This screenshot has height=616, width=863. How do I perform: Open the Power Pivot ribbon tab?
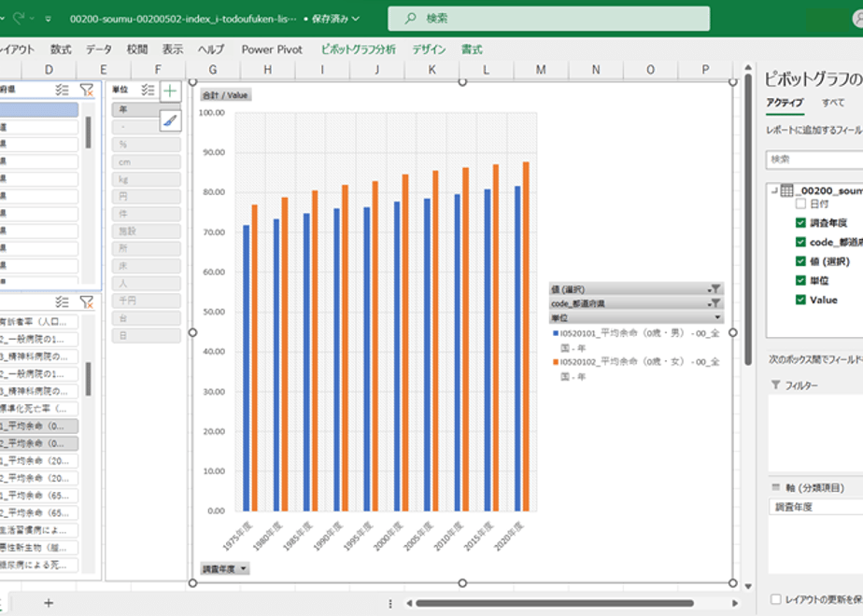(272, 49)
